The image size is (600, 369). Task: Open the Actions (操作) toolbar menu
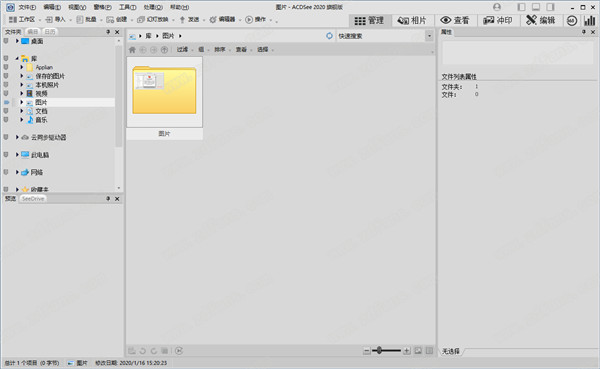(259, 20)
